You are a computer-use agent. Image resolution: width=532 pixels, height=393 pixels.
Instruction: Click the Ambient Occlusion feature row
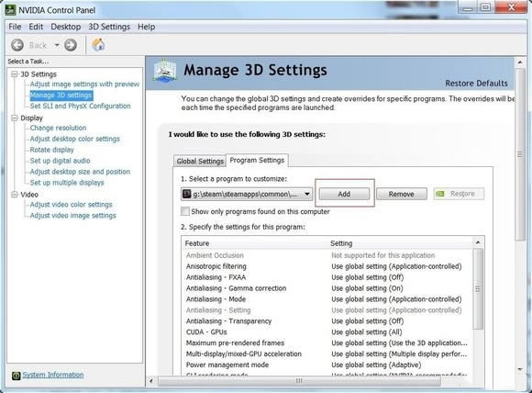coord(327,255)
